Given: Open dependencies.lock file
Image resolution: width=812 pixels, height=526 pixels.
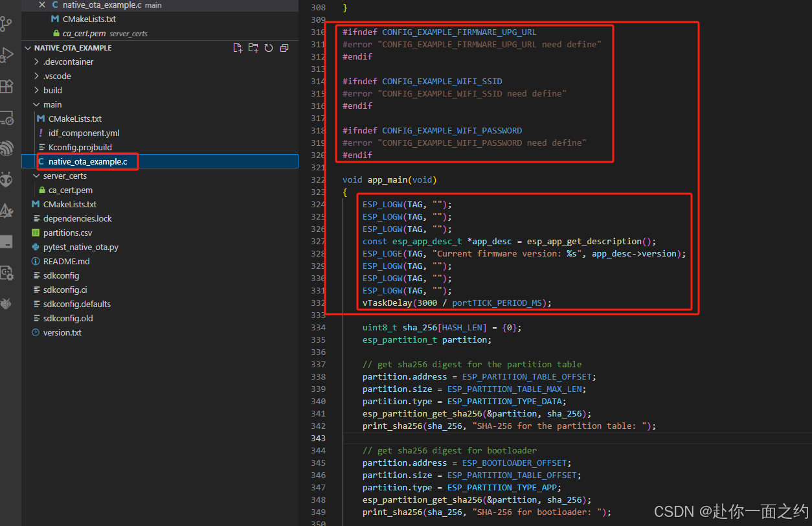Looking at the screenshot, I should (77, 219).
